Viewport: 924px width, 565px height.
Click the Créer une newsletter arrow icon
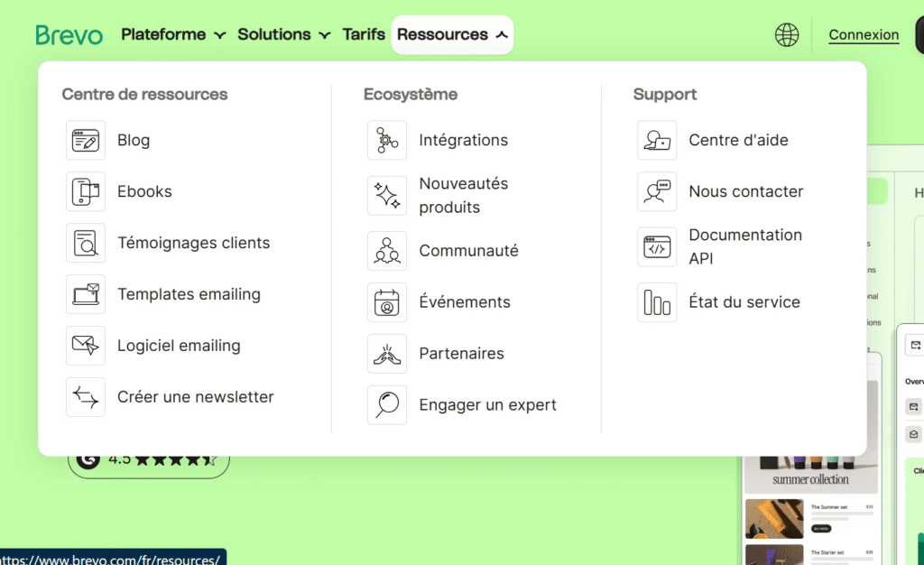(86, 397)
